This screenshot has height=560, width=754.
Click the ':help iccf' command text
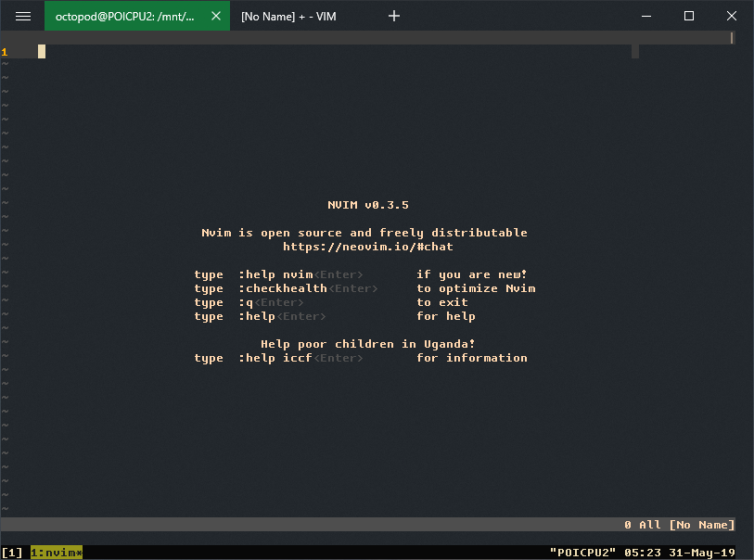(x=275, y=358)
